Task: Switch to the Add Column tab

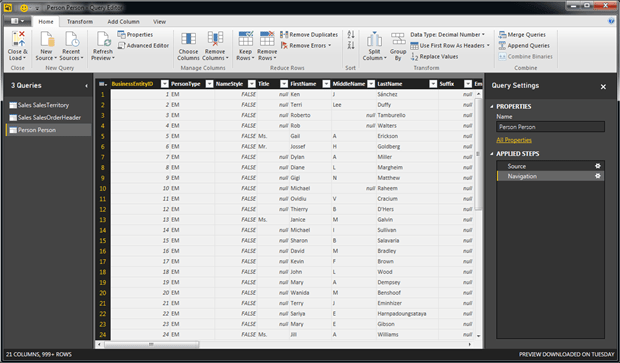Action: point(123,22)
